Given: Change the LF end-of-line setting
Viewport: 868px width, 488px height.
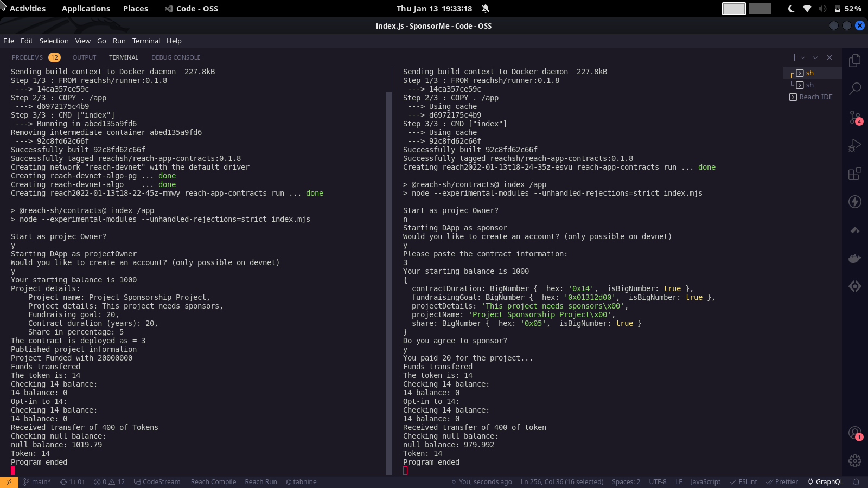Looking at the screenshot, I should 679,482.
